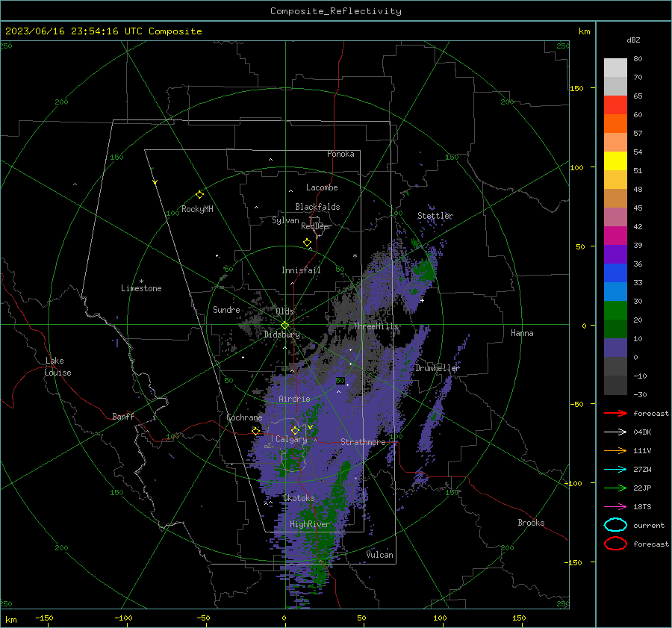Select the yellow diamond marker above Calgary
This screenshot has width=672, height=628.
295,430
